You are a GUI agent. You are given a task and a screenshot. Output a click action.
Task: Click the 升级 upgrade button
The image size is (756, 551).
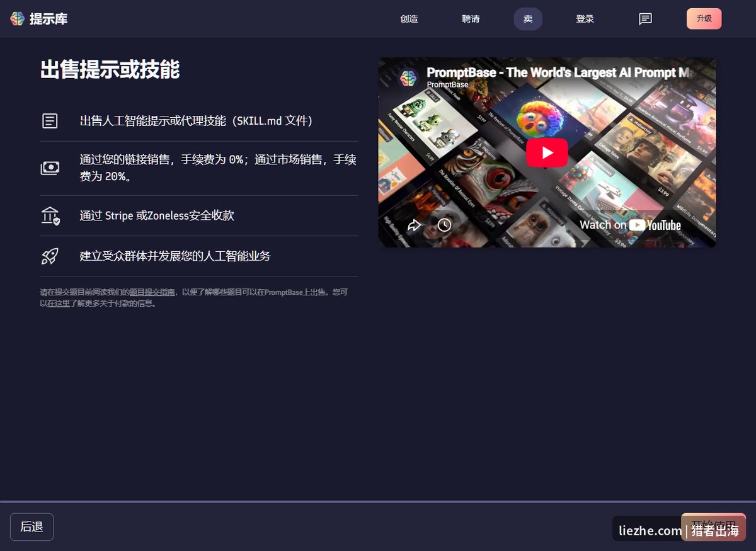coord(704,19)
